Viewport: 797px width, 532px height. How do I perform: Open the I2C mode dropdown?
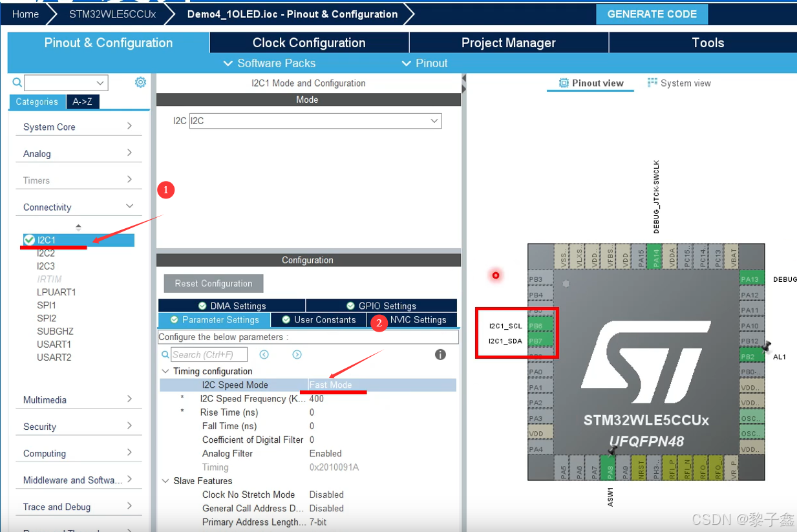(x=315, y=121)
